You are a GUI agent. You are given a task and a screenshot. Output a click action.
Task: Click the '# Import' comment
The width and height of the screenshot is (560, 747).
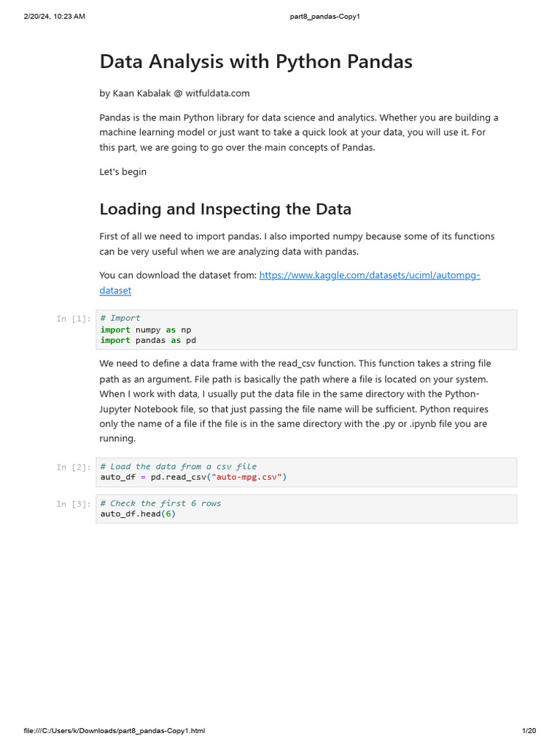point(120,318)
